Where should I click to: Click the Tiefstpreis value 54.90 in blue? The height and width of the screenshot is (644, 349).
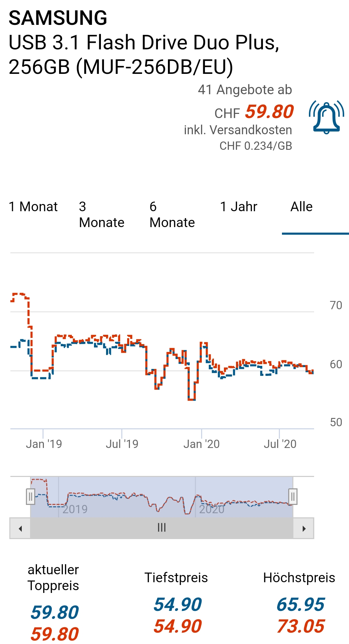click(x=178, y=604)
